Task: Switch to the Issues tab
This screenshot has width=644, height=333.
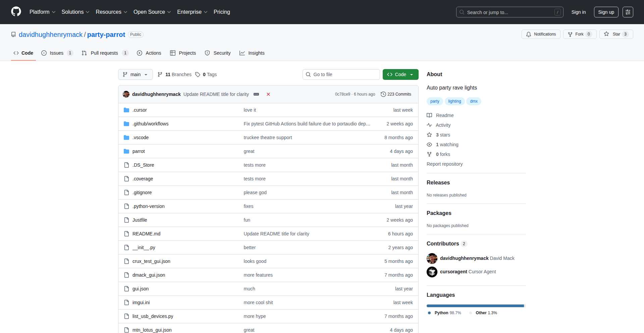Action: (56, 53)
